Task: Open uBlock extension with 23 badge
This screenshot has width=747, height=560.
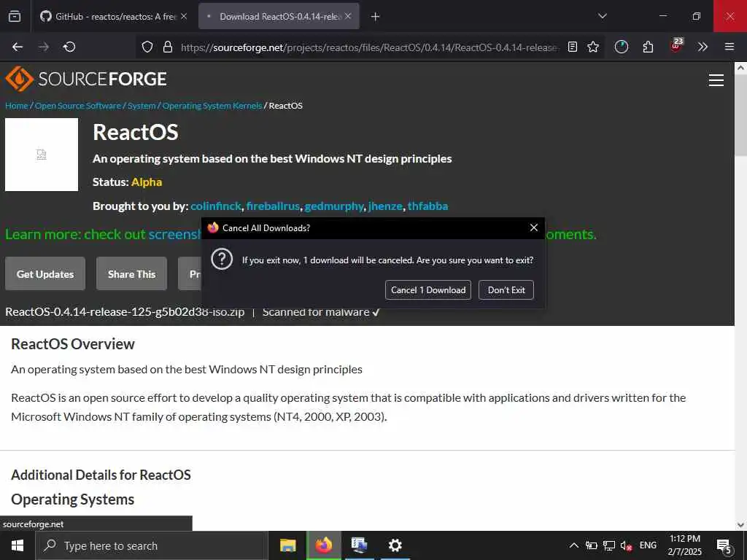Action: (x=676, y=46)
